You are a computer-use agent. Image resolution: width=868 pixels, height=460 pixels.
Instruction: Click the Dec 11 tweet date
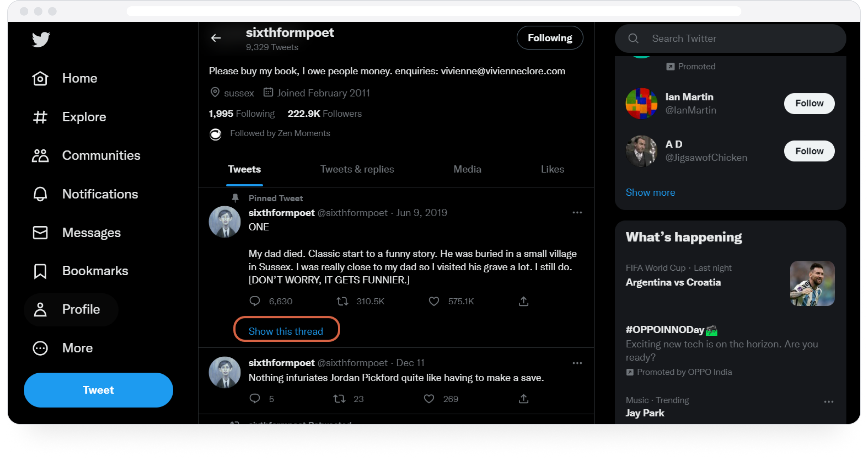coord(410,363)
